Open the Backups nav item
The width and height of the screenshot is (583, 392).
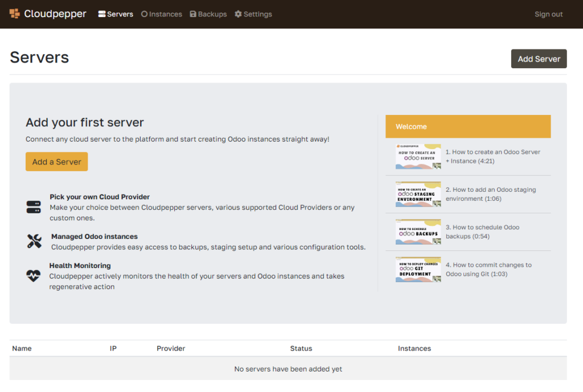208,14
